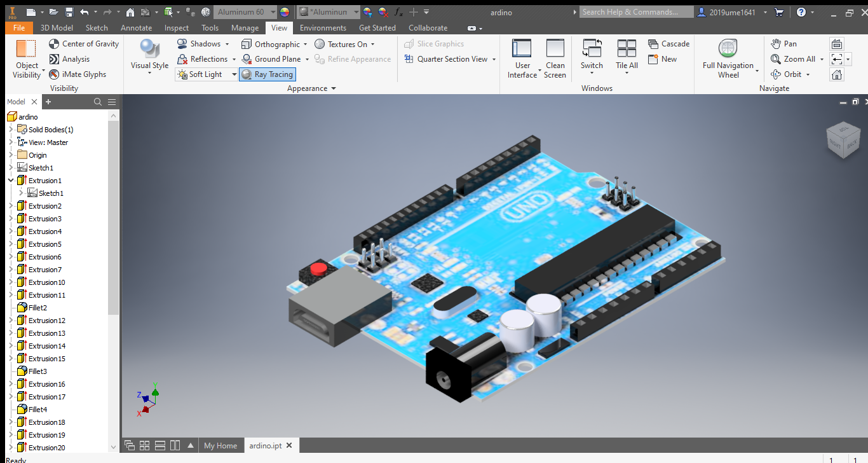Close the ardino.ipt document tab
The width and height of the screenshot is (868, 463).
[x=289, y=446]
